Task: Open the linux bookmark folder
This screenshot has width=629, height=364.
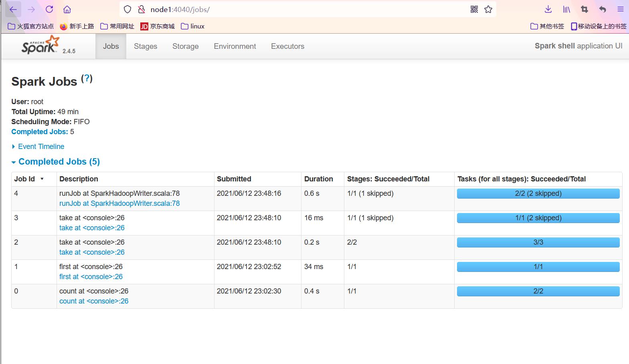Action: 193,26
